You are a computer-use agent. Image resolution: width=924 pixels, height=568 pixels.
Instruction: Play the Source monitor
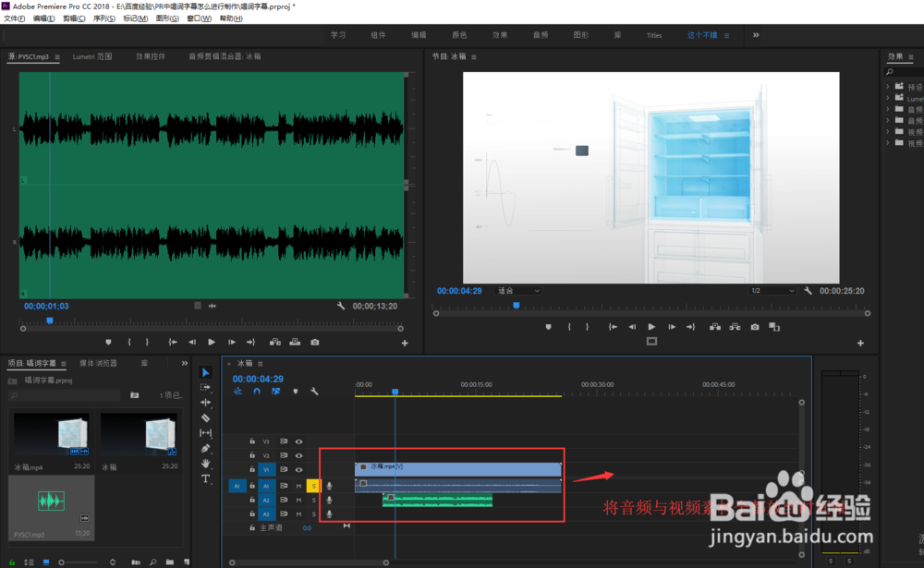[x=212, y=343]
